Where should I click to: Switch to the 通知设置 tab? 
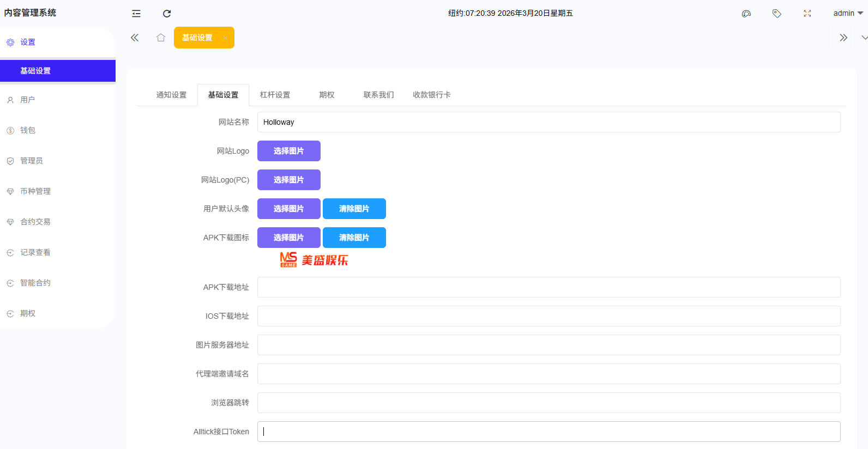[171, 95]
